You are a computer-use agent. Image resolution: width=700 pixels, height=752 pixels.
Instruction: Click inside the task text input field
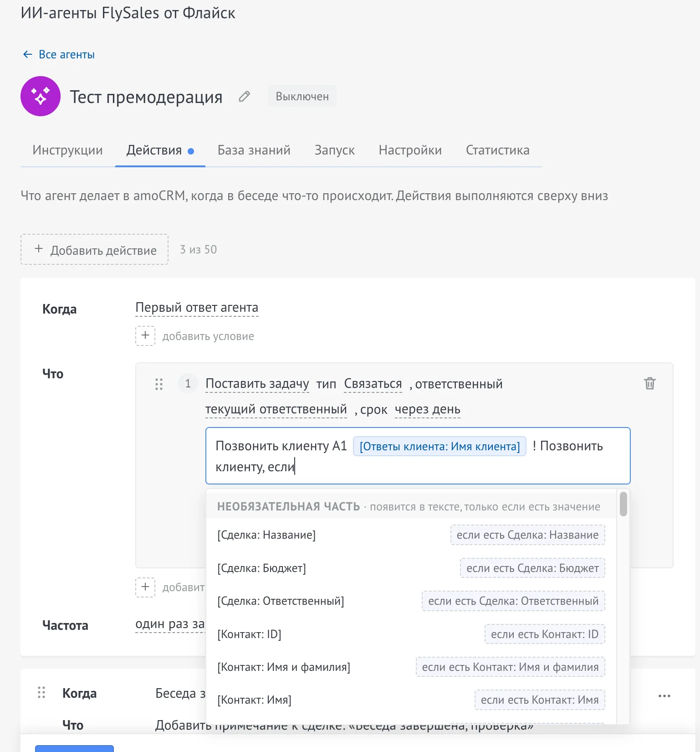point(418,456)
